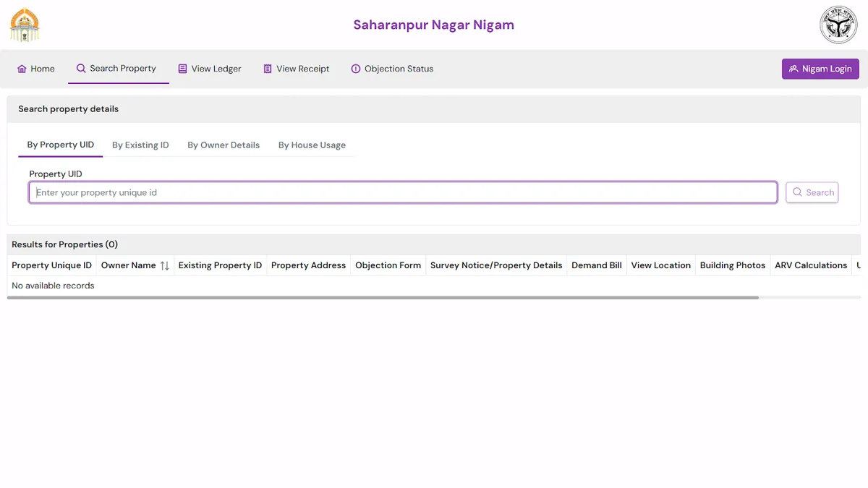The width and height of the screenshot is (868, 488).
Task: Click the Nigam Login users icon
Action: [x=793, y=69]
